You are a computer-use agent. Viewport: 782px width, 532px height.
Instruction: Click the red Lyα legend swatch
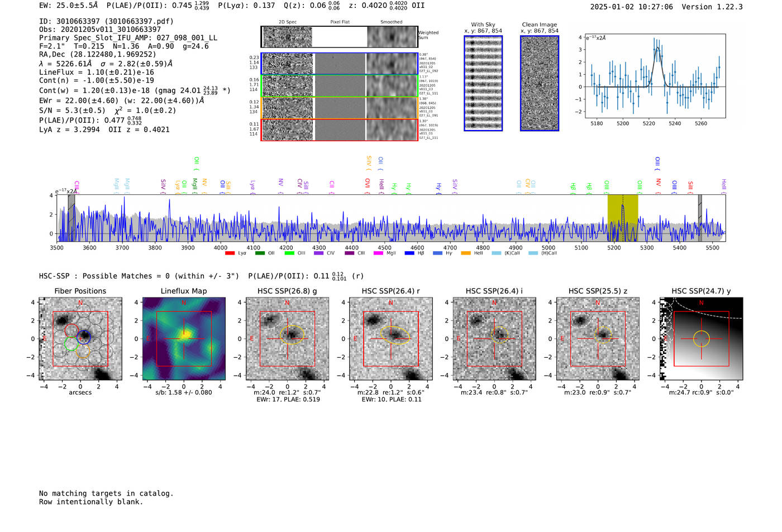click(x=230, y=253)
